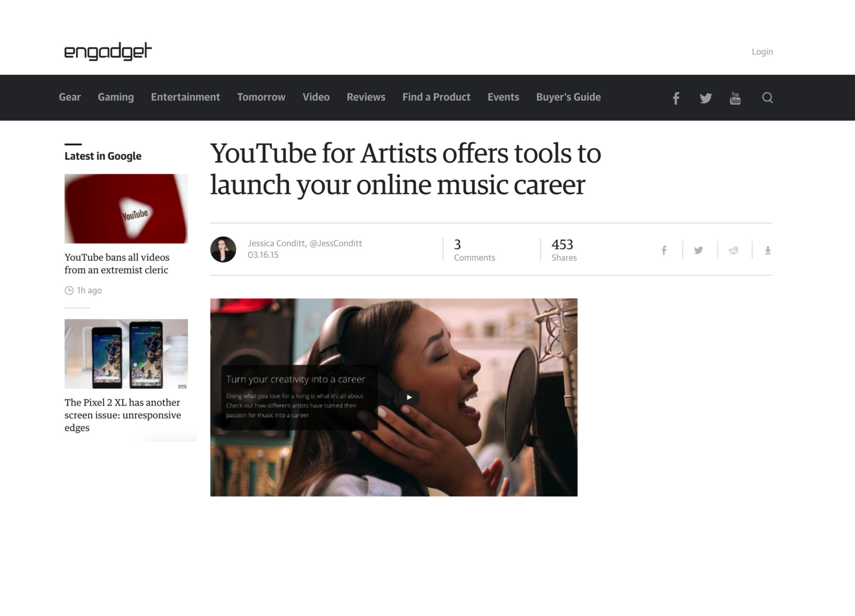The width and height of the screenshot is (855, 616).
Task: Open the Gear menu item
Action: 70,97
